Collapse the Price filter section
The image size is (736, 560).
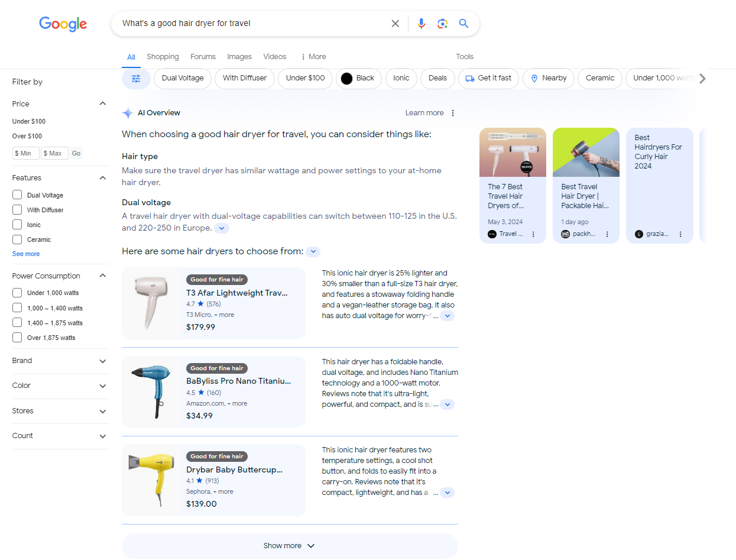(x=102, y=103)
